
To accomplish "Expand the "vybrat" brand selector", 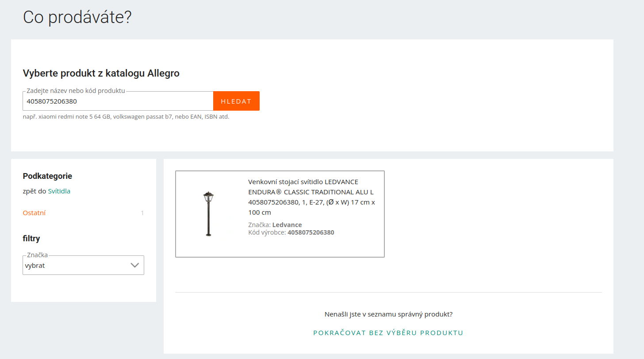I will [83, 265].
